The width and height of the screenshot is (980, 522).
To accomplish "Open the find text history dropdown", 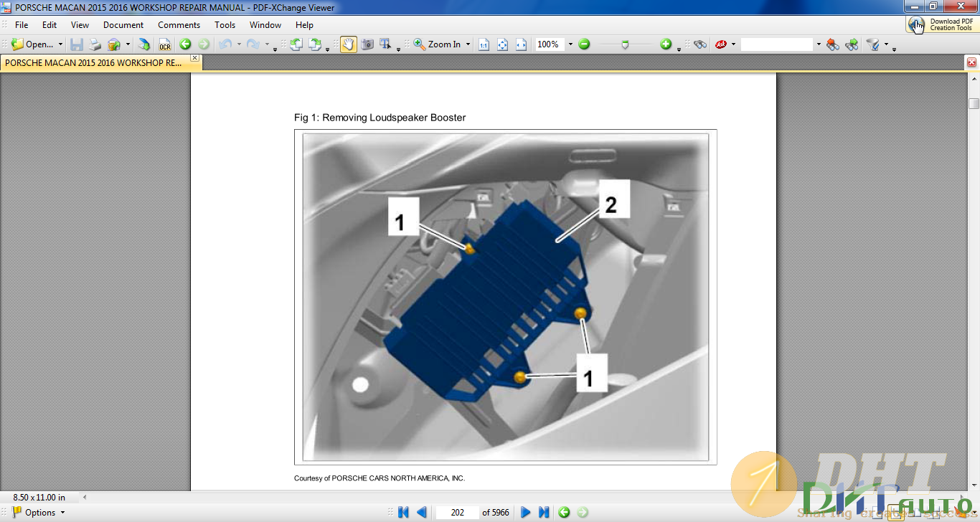I will tap(818, 44).
